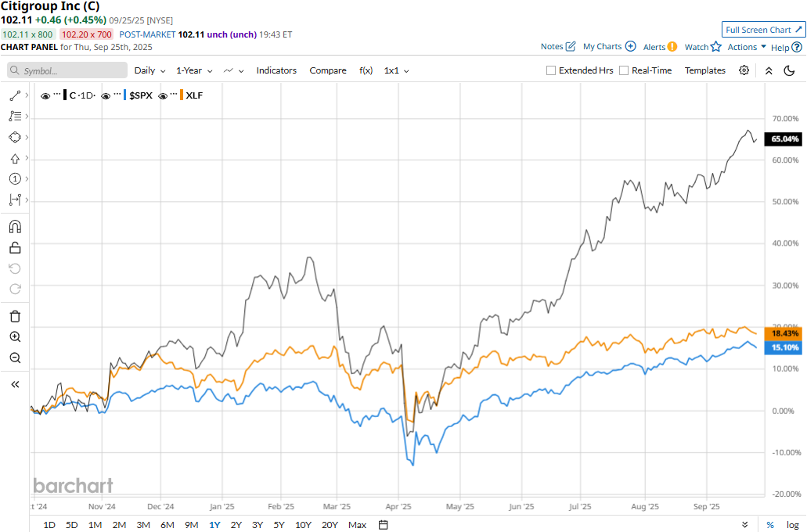Click the undo arrow icon
This screenshot has height=532, width=807.
[15, 268]
